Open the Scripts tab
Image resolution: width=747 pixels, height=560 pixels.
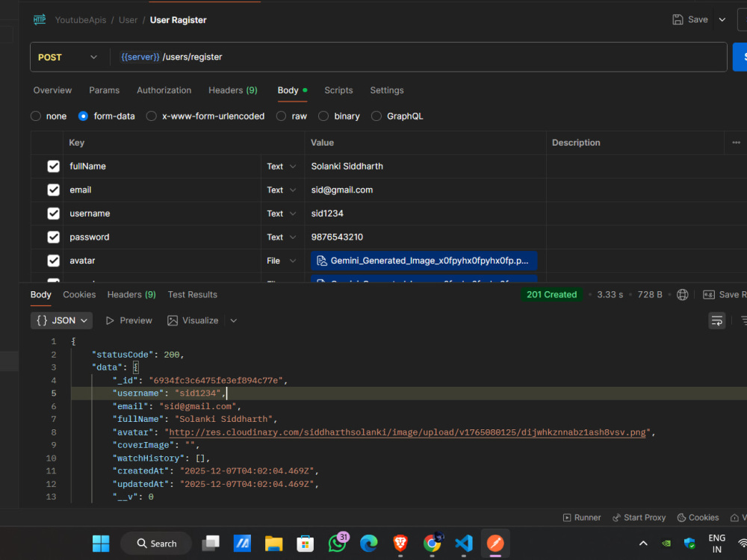click(x=338, y=90)
